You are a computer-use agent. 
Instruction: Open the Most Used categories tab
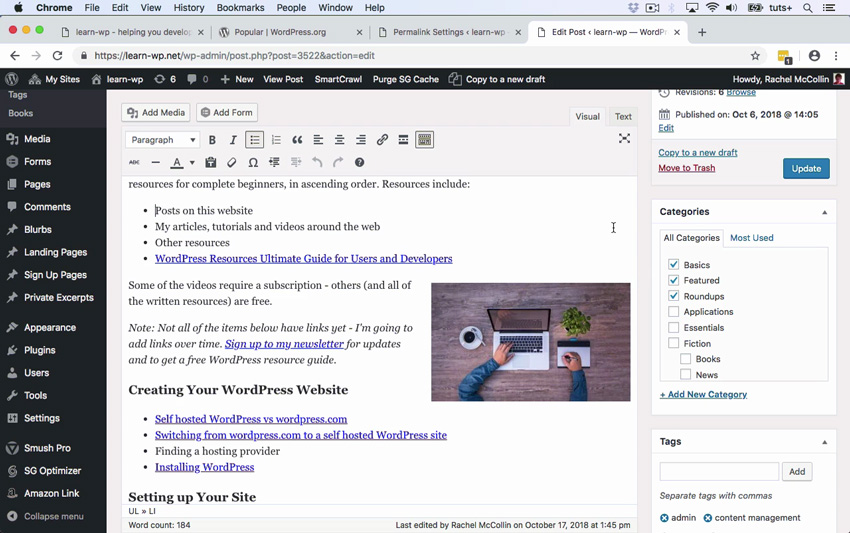click(751, 238)
